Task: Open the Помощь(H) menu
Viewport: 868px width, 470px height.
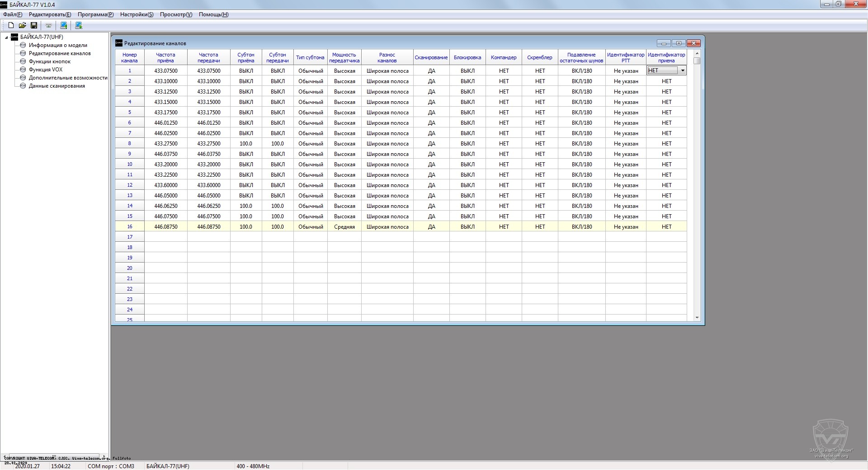Action: click(x=213, y=14)
